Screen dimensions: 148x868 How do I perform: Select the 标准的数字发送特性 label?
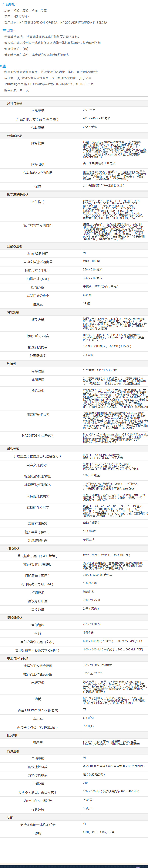coord(38,225)
